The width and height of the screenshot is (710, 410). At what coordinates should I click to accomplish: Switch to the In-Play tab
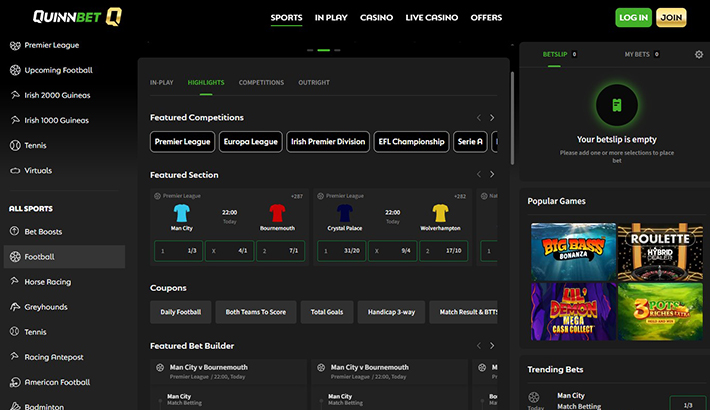click(x=162, y=82)
